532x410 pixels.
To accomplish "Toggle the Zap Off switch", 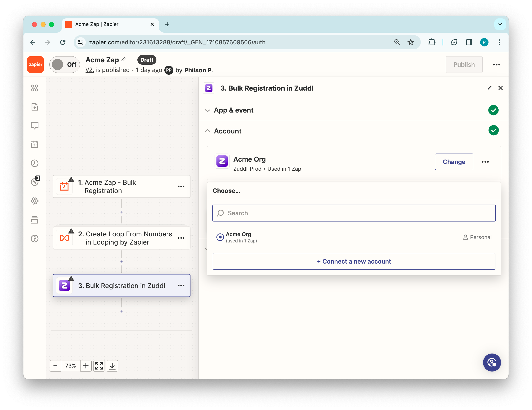I will point(65,65).
